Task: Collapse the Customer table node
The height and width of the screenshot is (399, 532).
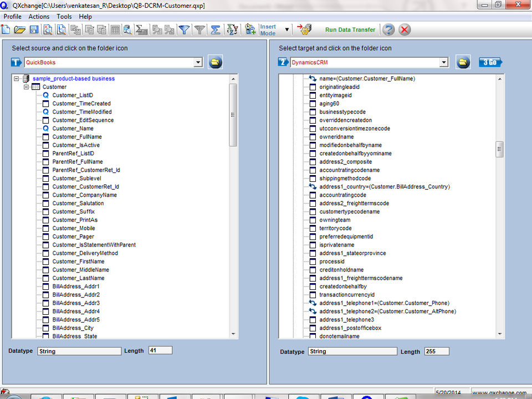Action: click(26, 87)
